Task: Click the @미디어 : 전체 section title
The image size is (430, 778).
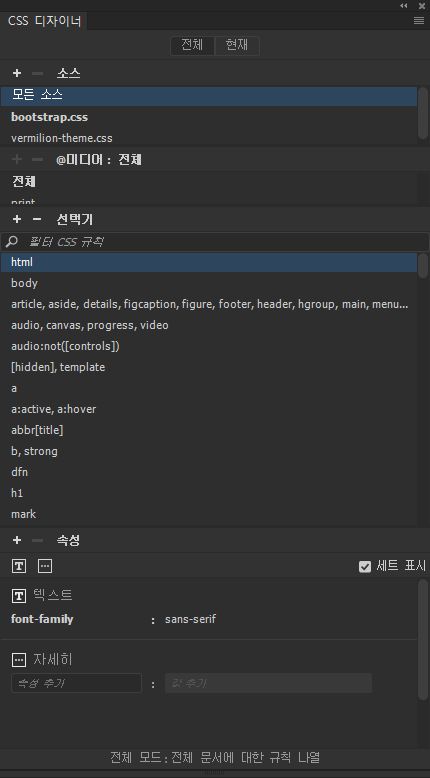Action: (99, 160)
